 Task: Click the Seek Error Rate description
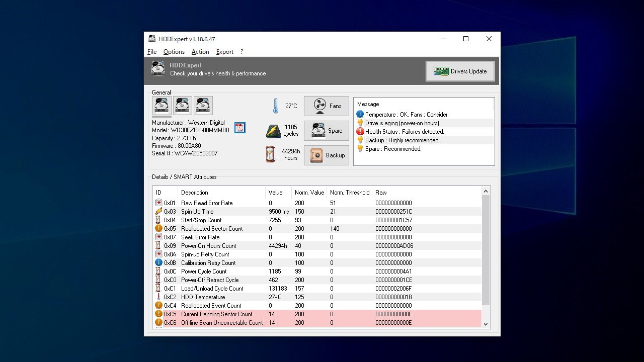point(200,237)
